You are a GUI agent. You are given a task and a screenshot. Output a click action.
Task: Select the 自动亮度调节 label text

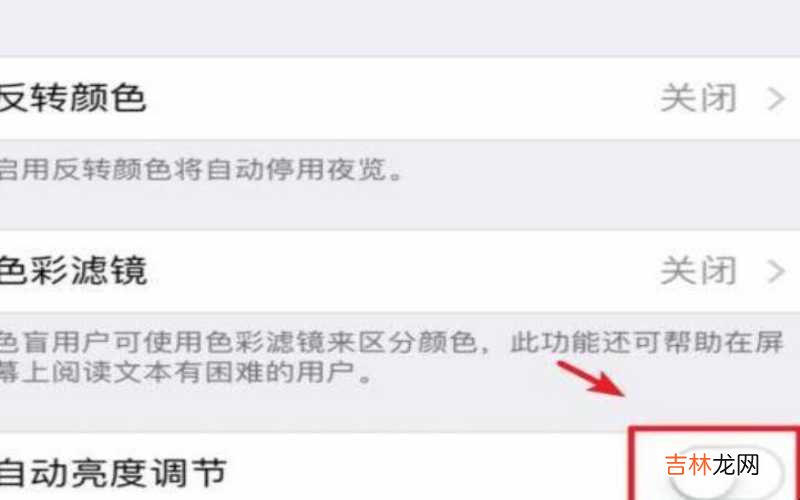[113, 472]
